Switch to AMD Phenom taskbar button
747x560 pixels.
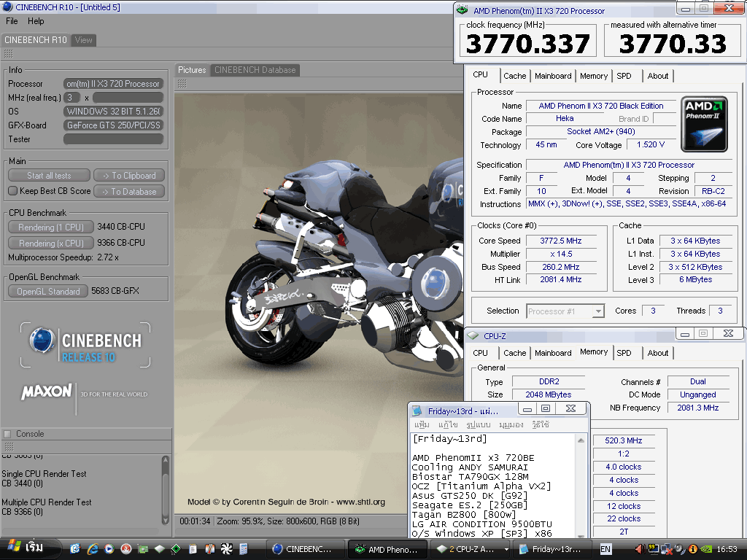pos(388,549)
